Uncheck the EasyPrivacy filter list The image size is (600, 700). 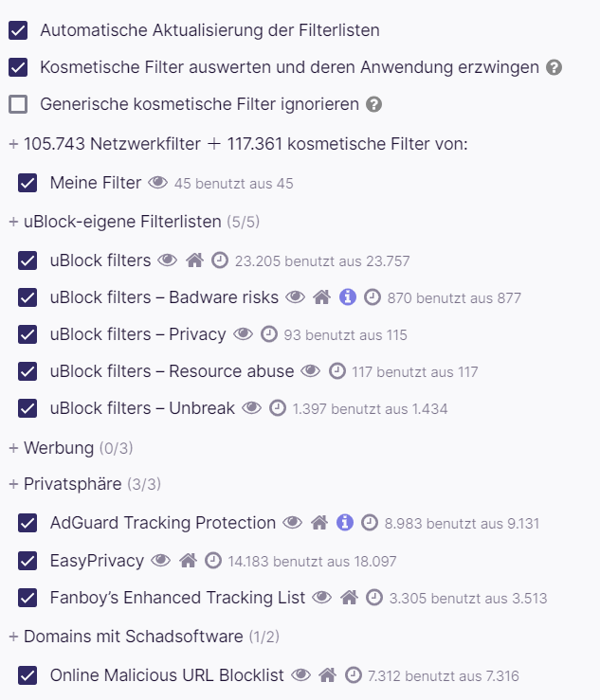[x=27, y=560]
